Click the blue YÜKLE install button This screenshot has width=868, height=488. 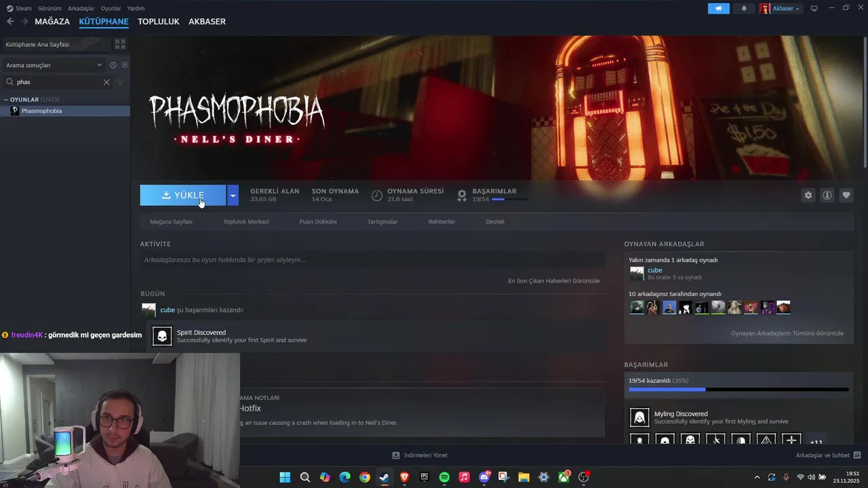tap(183, 195)
